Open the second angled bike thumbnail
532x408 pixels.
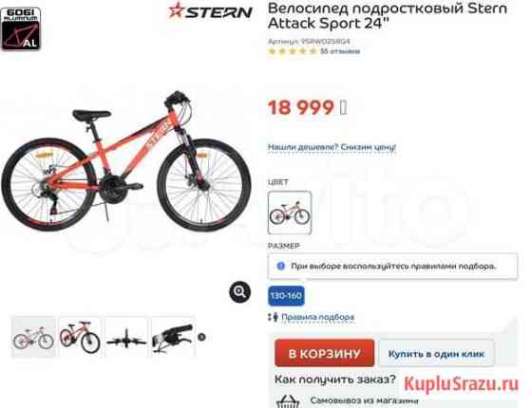click(x=80, y=337)
